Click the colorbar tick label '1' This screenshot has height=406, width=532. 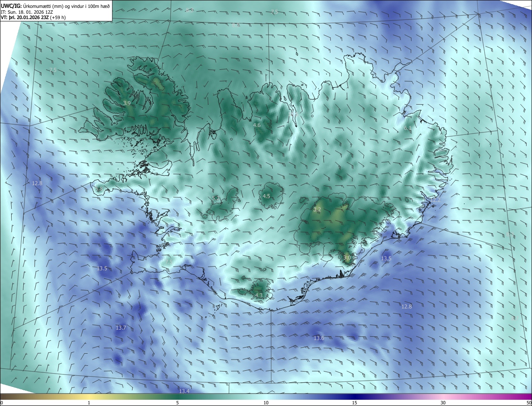point(89,403)
